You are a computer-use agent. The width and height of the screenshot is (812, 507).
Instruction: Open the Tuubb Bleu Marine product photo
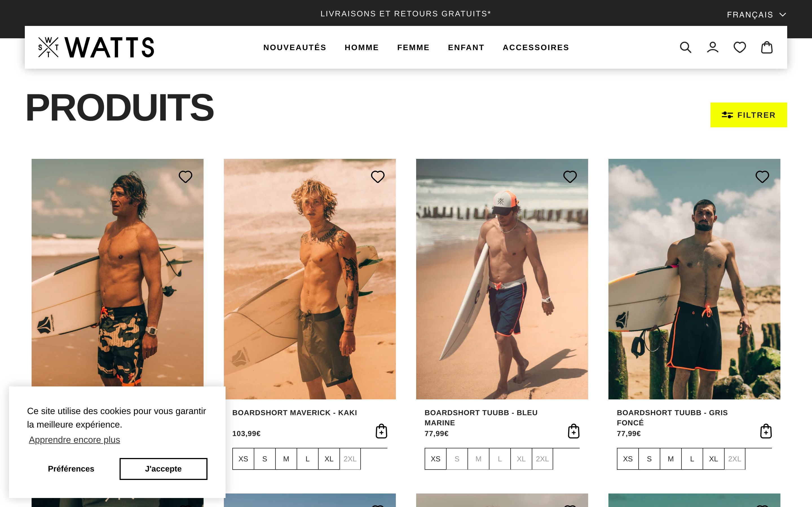502,279
